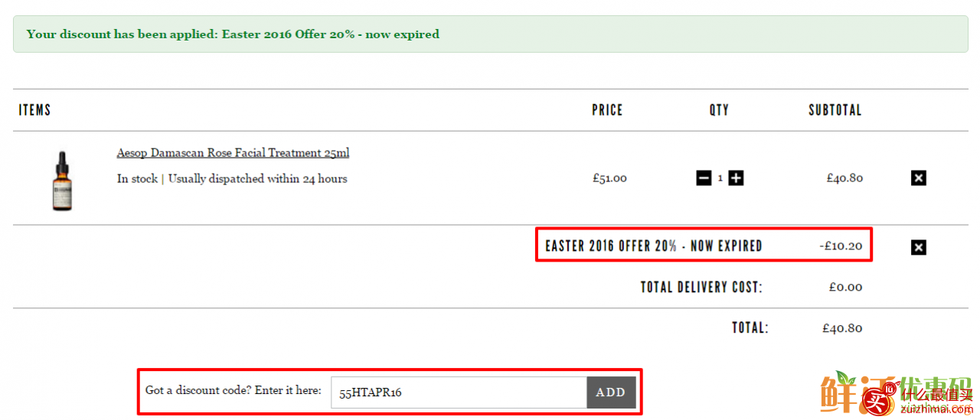980x420 pixels.
Task: Focus the discount code input field
Action: [x=459, y=392]
